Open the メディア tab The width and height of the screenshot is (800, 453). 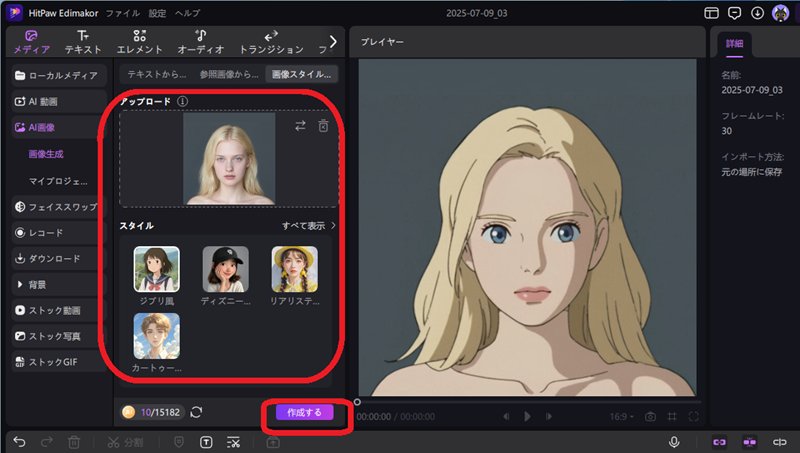(32, 42)
